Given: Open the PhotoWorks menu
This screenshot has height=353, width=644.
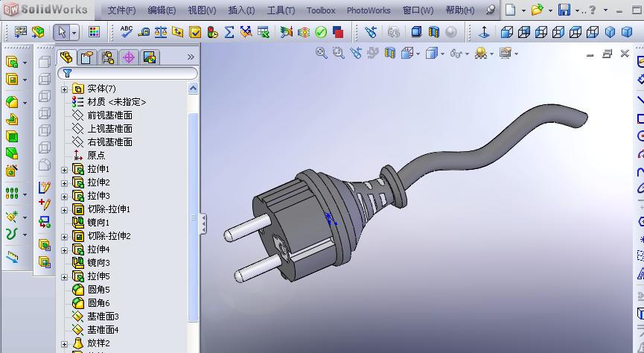Looking at the screenshot, I should (x=369, y=10).
